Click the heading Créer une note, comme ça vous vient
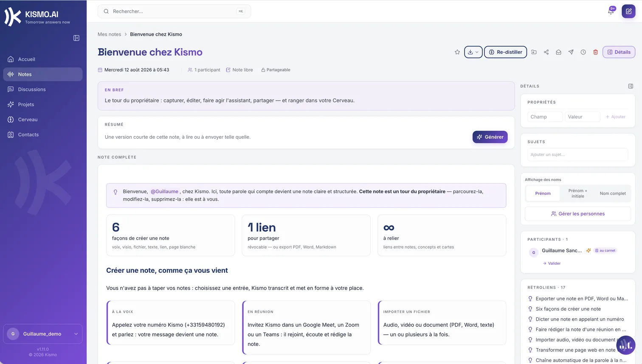642x364 pixels. tap(167, 271)
